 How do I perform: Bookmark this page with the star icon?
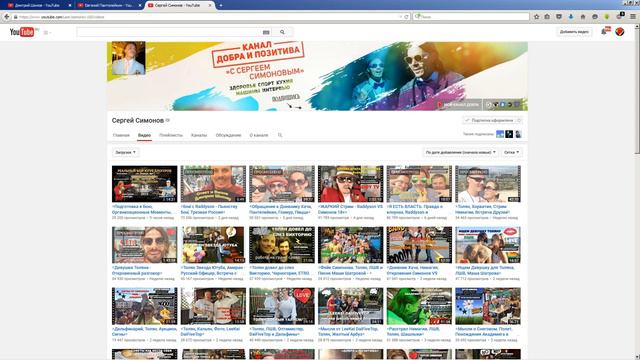pyautogui.click(x=536, y=17)
